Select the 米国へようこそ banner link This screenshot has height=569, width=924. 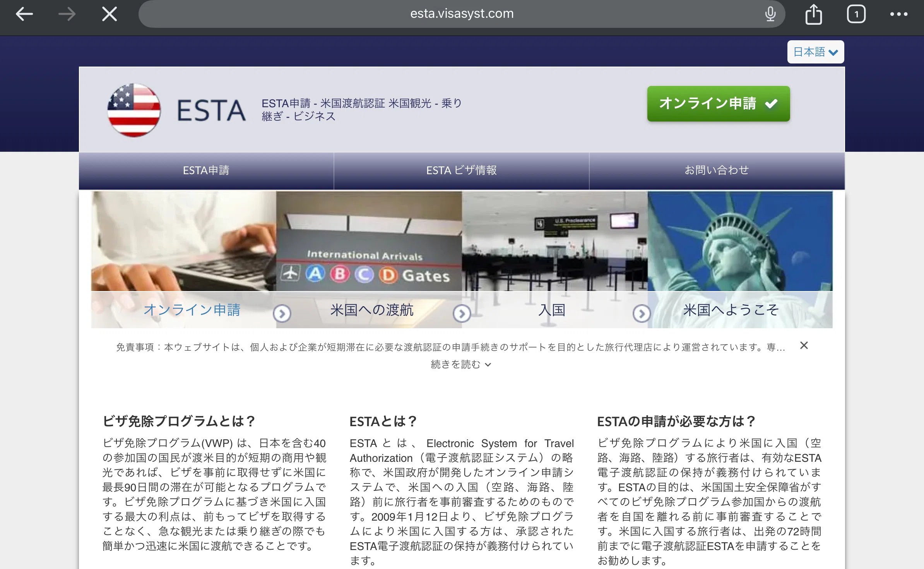coord(731,310)
